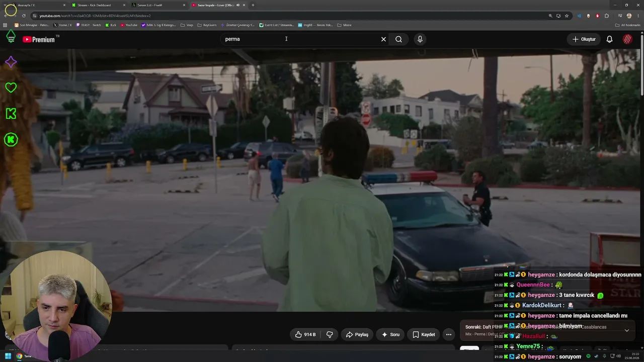Open the Chrome taskbar icon
The width and height of the screenshot is (644, 362).
(x=20, y=356)
